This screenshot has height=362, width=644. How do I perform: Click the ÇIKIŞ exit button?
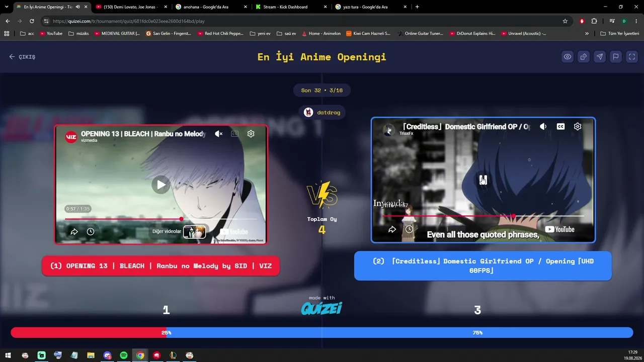(22, 57)
